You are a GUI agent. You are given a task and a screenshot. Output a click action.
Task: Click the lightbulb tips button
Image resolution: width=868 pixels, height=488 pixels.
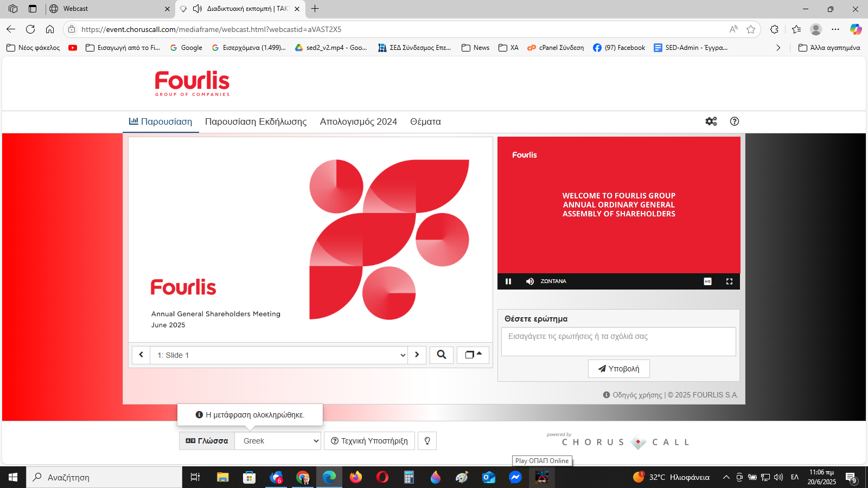coord(427,441)
